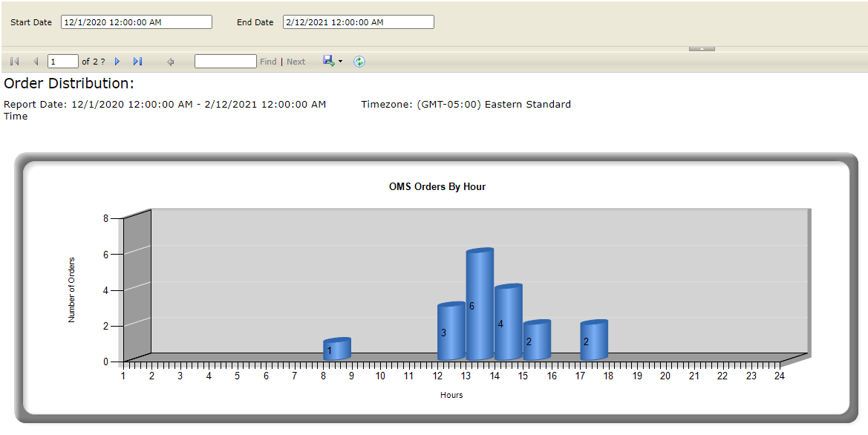
Task: Jump to the last report page
Action: pos(137,62)
